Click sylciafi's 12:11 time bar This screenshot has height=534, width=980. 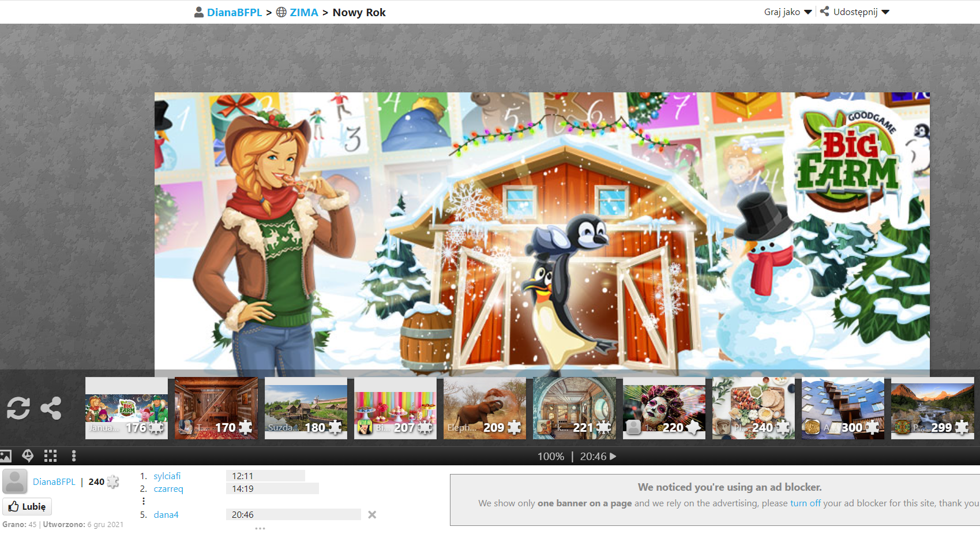(265, 476)
